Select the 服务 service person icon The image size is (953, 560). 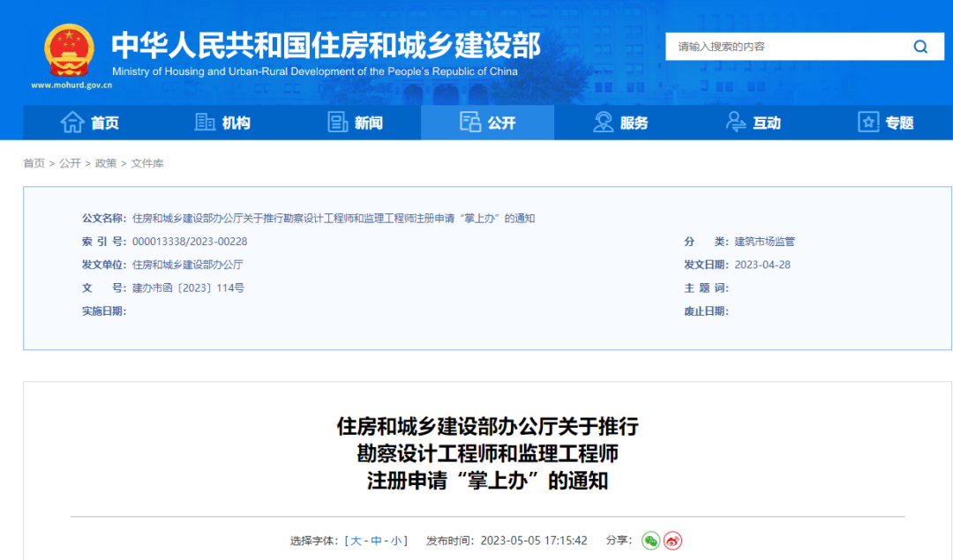click(603, 122)
